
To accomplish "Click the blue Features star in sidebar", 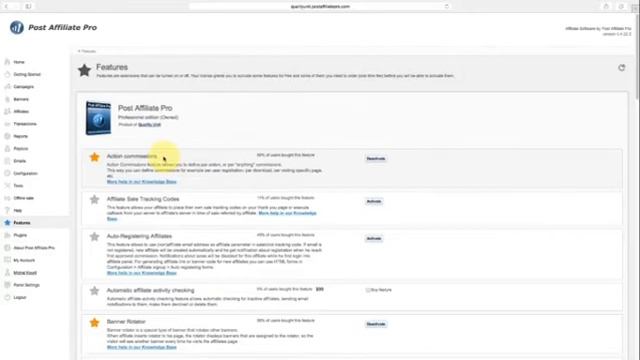I will point(7,223).
